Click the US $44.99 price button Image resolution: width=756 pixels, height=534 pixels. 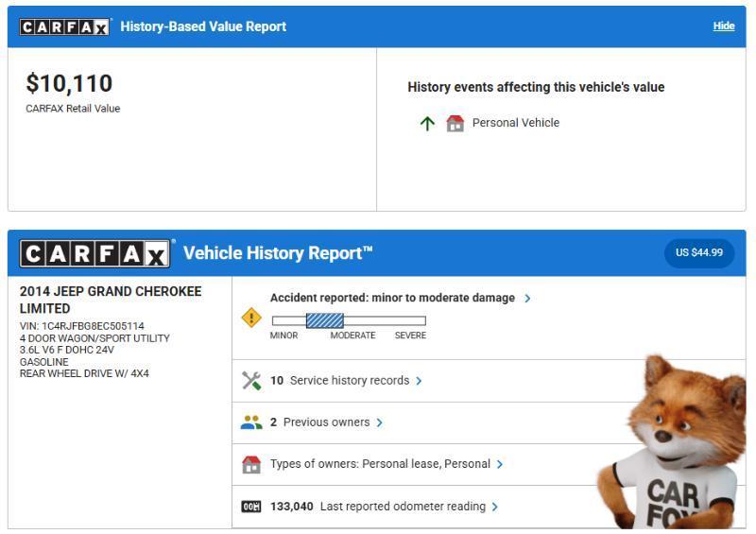698,253
